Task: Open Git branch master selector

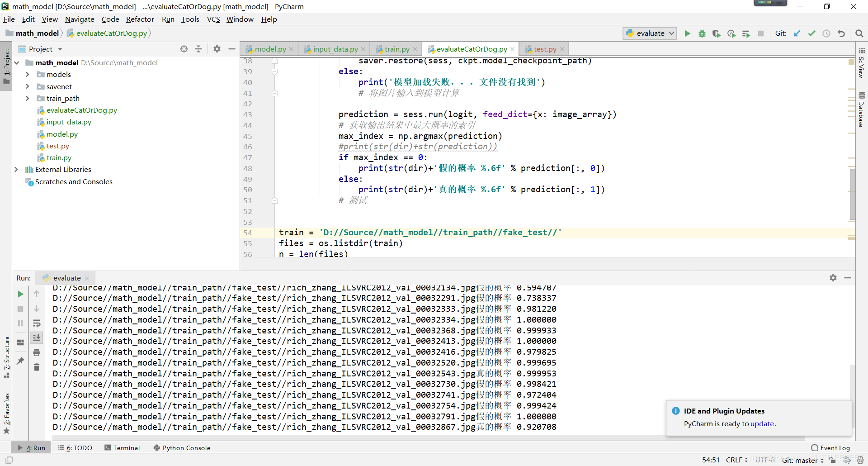Action: pyautogui.click(x=802, y=460)
